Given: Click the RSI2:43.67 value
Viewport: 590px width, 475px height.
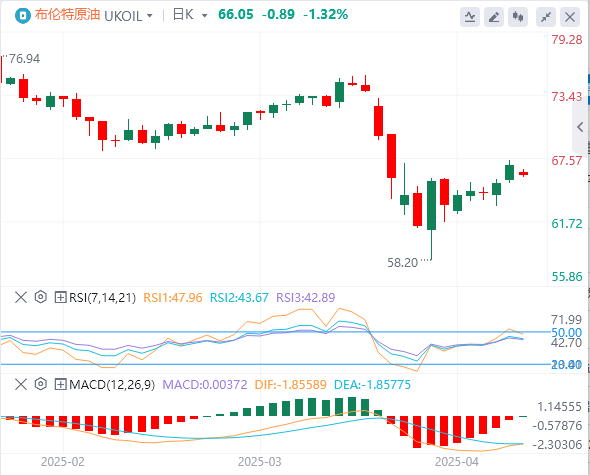Looking at the screenshot, I should 239,298.
